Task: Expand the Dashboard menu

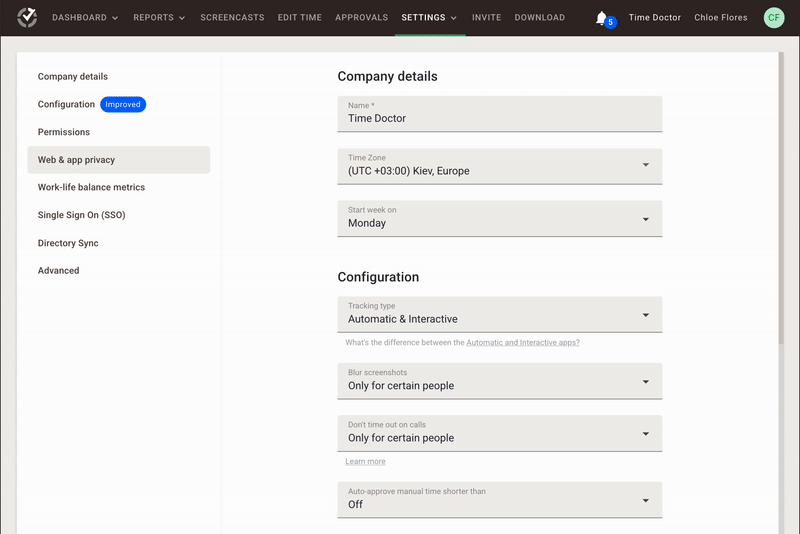Action: (85, 18)
